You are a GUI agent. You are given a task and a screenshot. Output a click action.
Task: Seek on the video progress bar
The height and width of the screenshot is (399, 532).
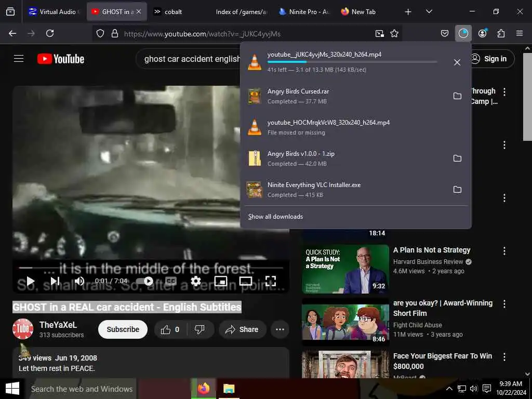coord(151,268)
